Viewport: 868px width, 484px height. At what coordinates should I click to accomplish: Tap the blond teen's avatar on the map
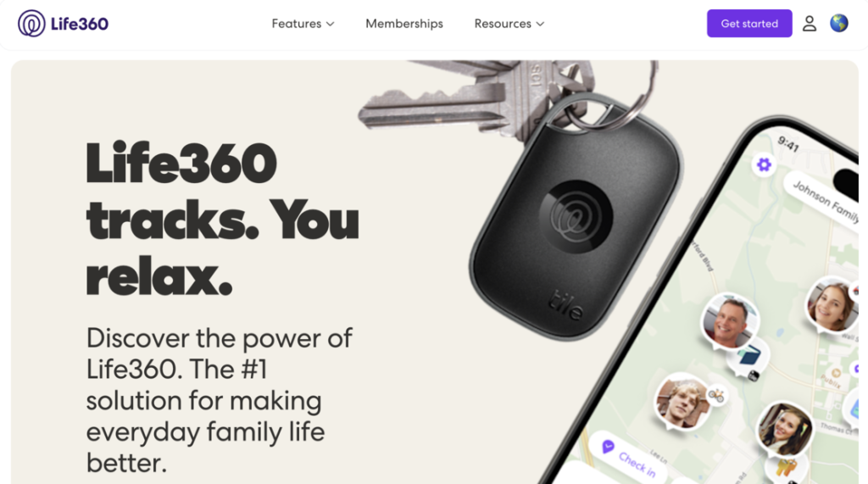click(682, 403)
